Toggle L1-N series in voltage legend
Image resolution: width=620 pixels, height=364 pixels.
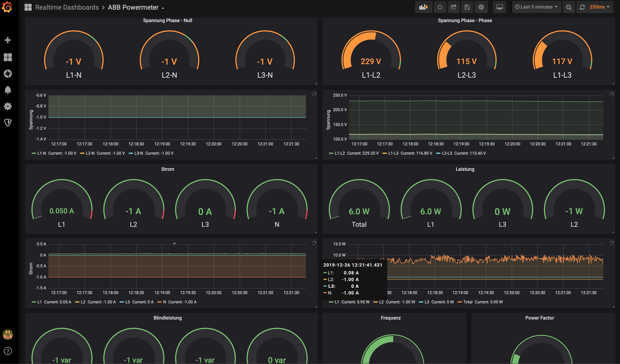[x=41, y=153]
